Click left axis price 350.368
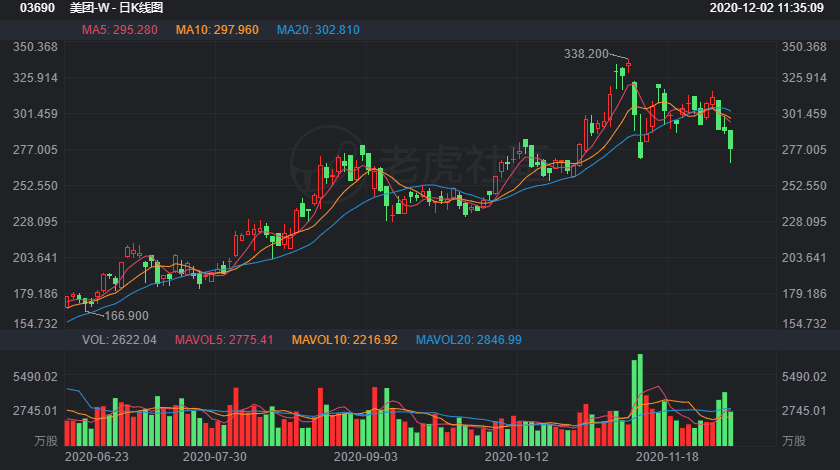 (x=35, y=47)
